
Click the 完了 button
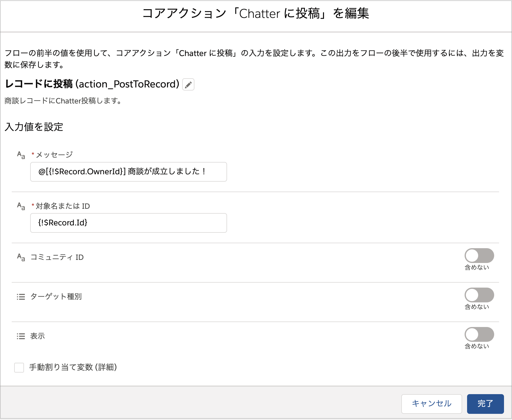(x=486, y=404)
